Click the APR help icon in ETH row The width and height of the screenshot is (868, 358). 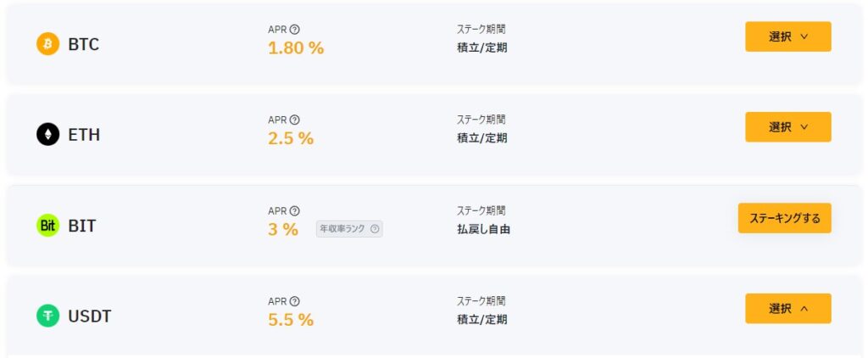point(294,120)
